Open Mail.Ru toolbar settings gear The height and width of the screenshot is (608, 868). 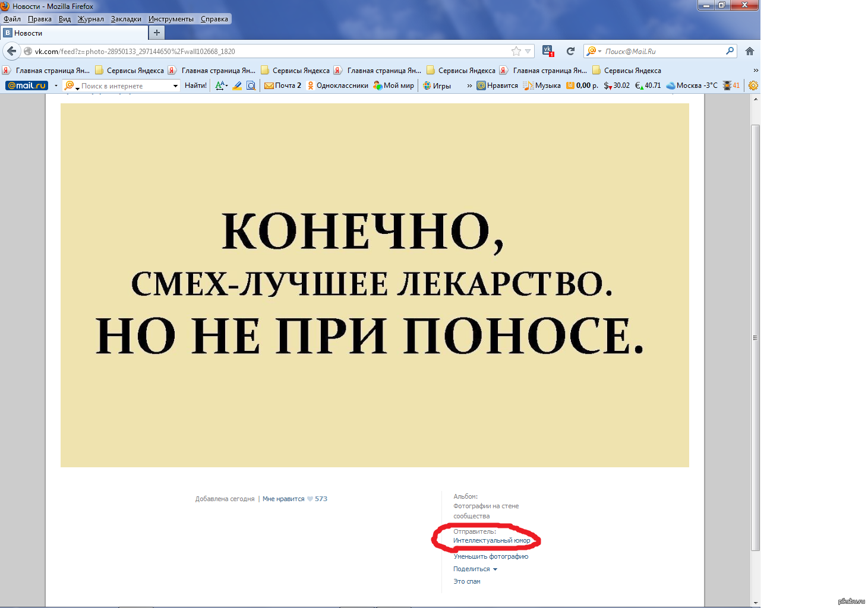(753, 85)
